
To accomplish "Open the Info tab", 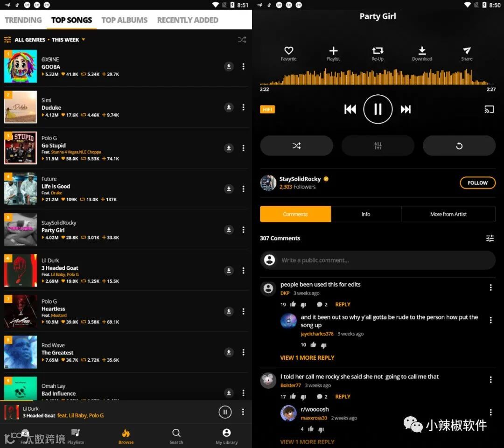I will [366, 214].
